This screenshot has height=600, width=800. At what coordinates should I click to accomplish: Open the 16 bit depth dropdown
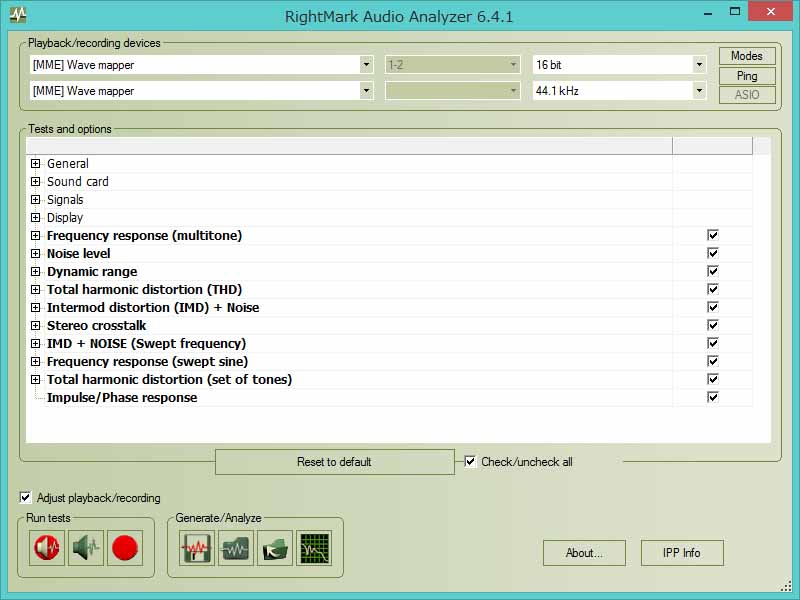click(x=699, y=65)
